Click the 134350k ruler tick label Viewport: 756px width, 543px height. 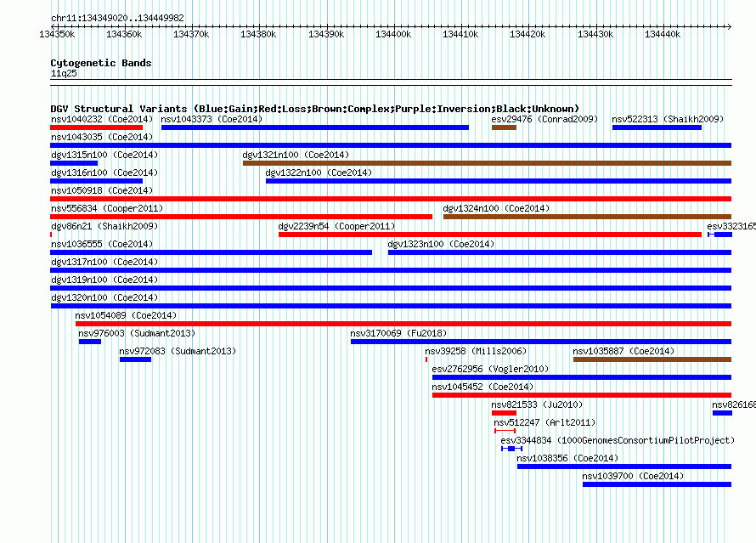coord(57,34)
